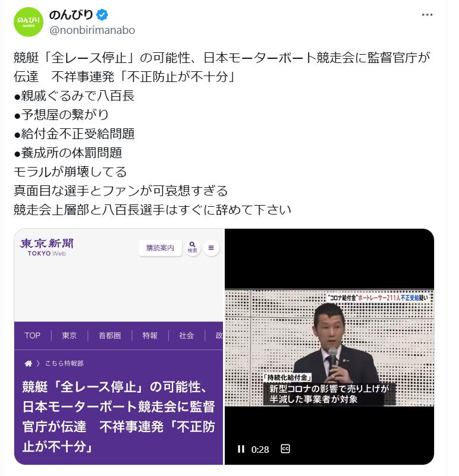Screen dimensions: 459x476
Task: Select the 東京 navigation tab
Action: pyautogui.click(x=69, y=335)
